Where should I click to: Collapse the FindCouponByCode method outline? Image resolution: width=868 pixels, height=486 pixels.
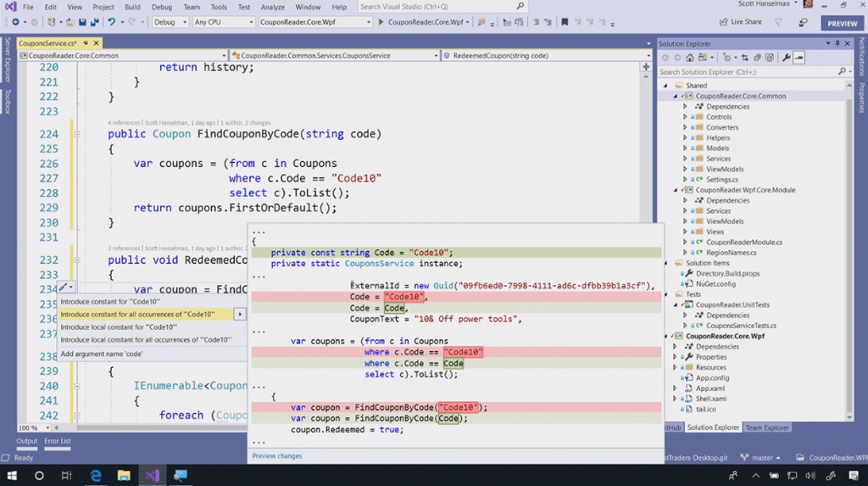click(x=76, y=134)
